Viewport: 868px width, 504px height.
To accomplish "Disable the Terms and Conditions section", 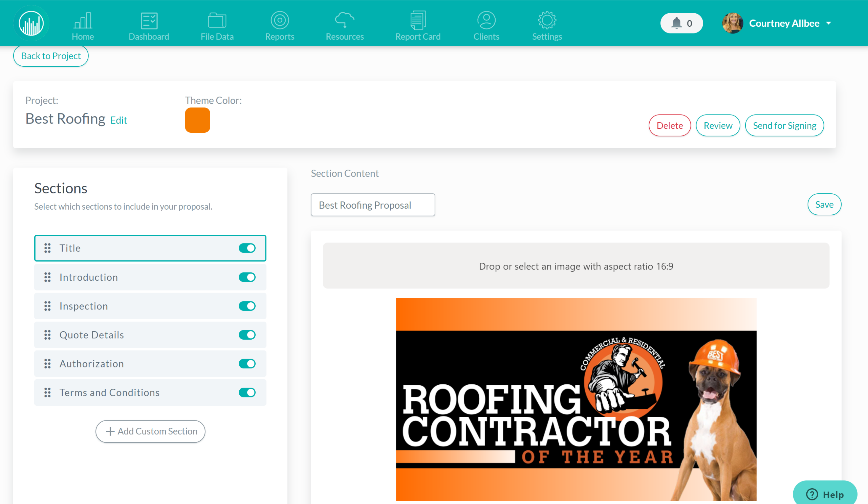I will point(247,392).
